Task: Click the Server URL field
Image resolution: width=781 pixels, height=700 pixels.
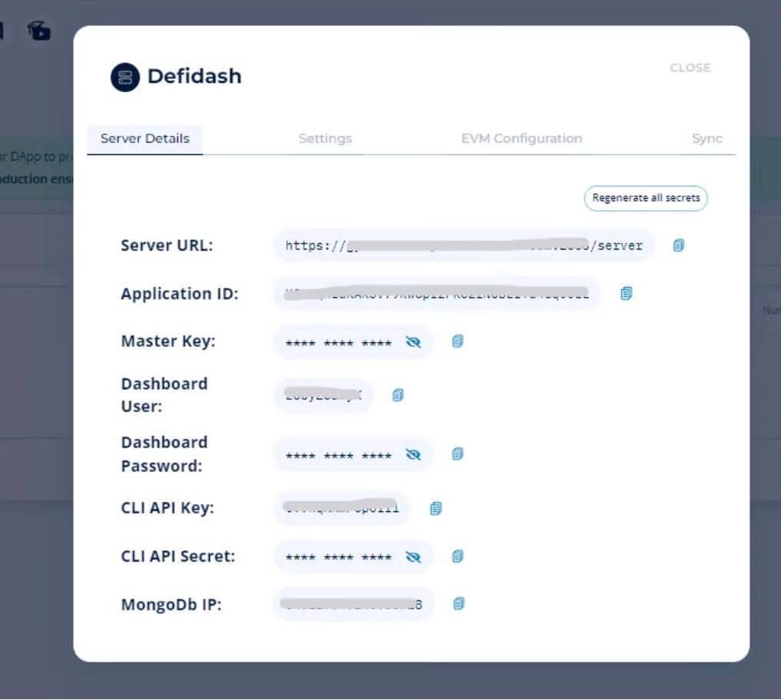Action: [x=463, y=246]
